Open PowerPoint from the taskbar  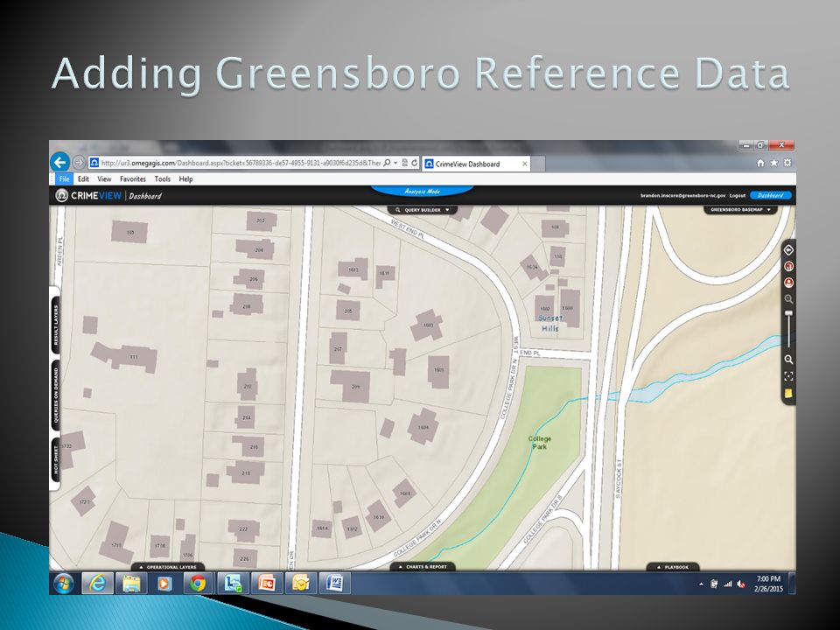(x=267, y=584)
